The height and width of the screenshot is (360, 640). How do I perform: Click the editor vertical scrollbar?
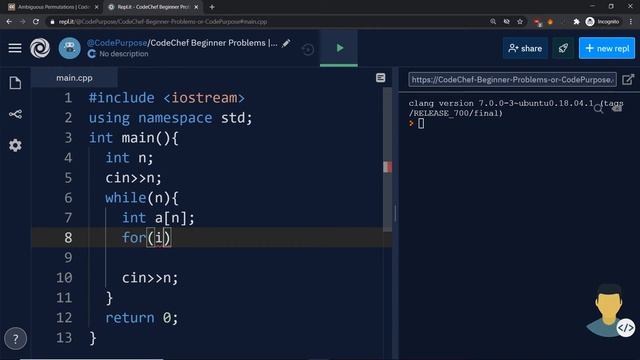[x=387, y=159]
